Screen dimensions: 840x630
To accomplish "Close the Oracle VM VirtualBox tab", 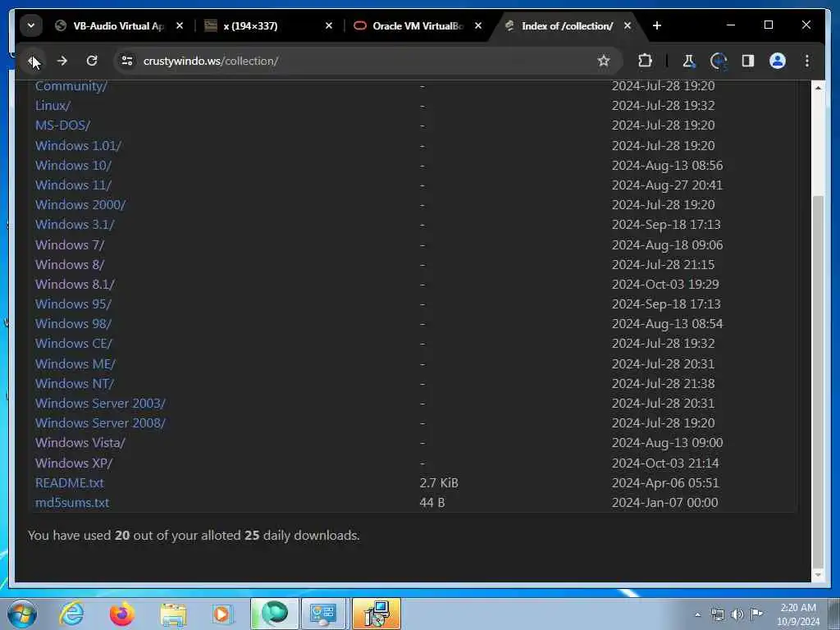I will tap(478, 25).
